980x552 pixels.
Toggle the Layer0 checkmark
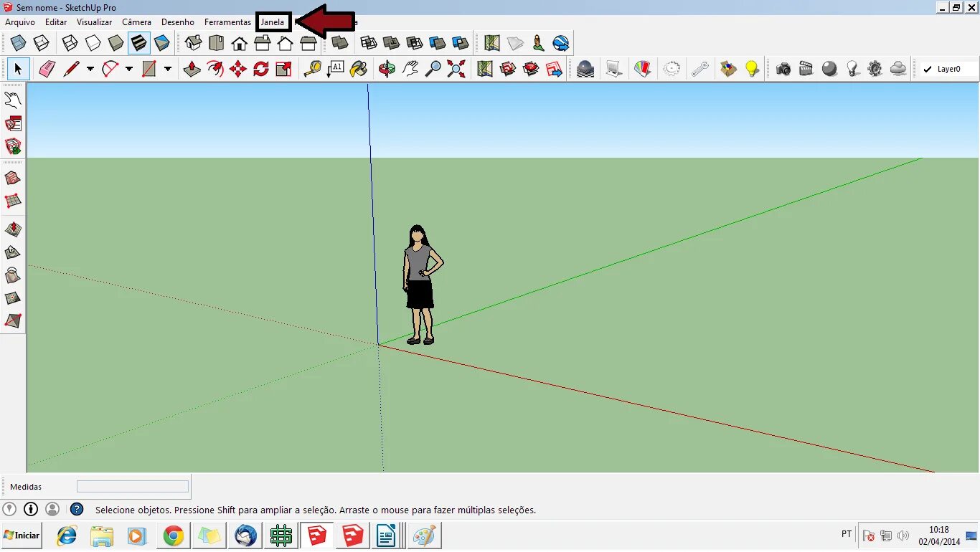coord(928,70)
